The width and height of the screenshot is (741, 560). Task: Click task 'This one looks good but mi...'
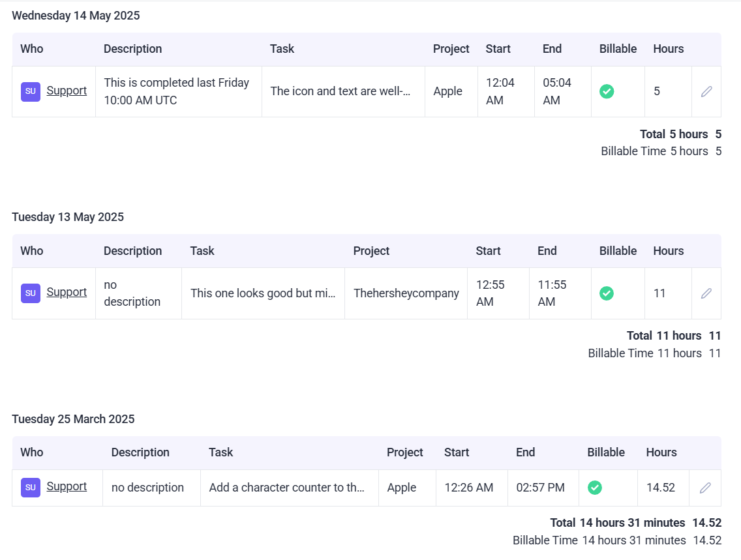click(263, 293)
